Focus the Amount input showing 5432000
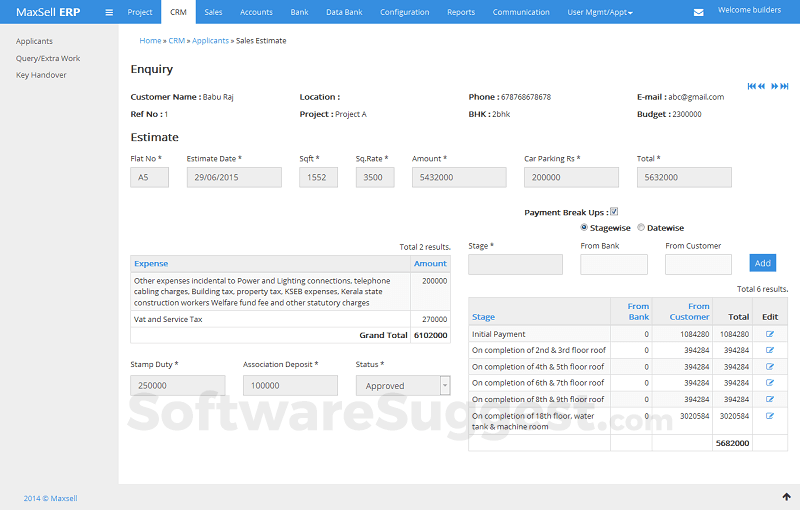The image size is (800, 510). coord(459,177)
